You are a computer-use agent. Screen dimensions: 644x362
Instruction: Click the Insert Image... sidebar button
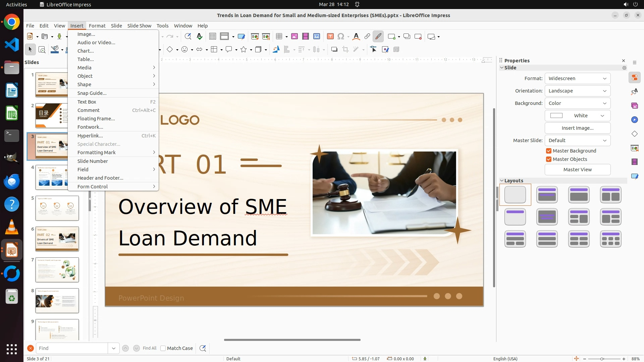click(577, 128)
